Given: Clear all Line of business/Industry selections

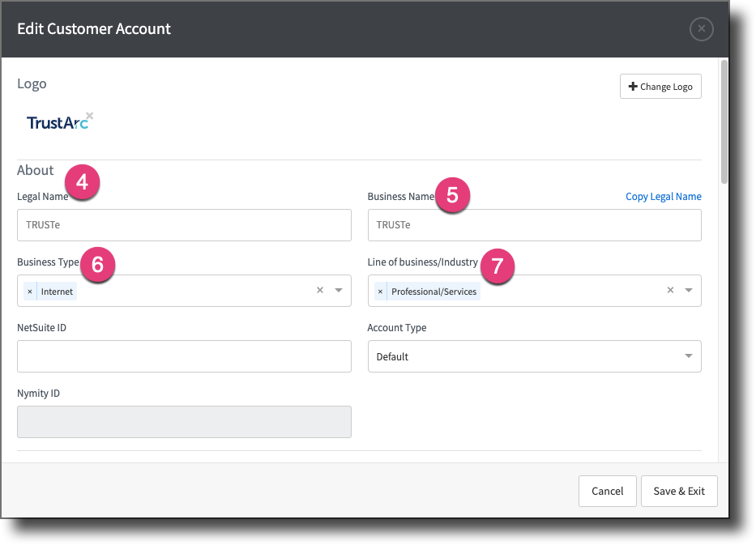Looking at the screenshot, I should 670,290.
